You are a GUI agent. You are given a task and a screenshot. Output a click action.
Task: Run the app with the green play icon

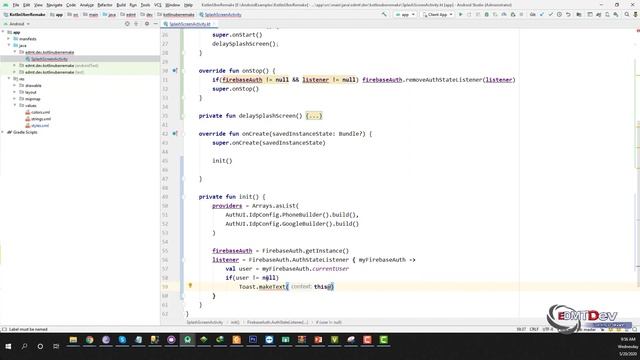click(461, 14)
